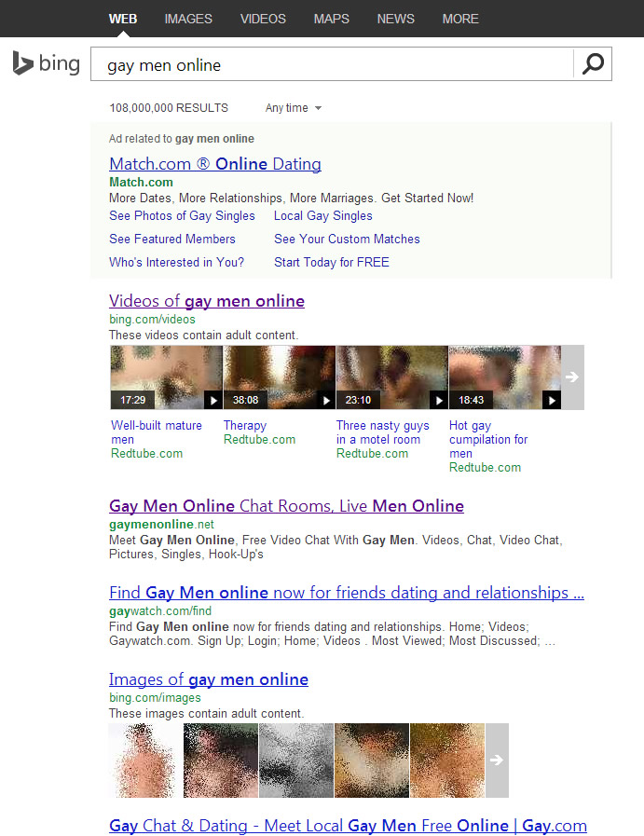Open Well-built mature men video title
Viewport: 644px width, 836px height.
pyautogui.click(x=157, y=432)
